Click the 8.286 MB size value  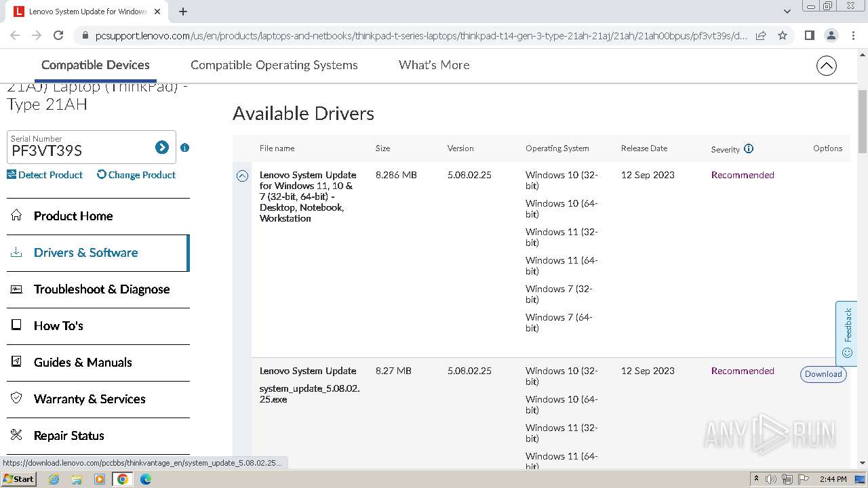[396, 175]
